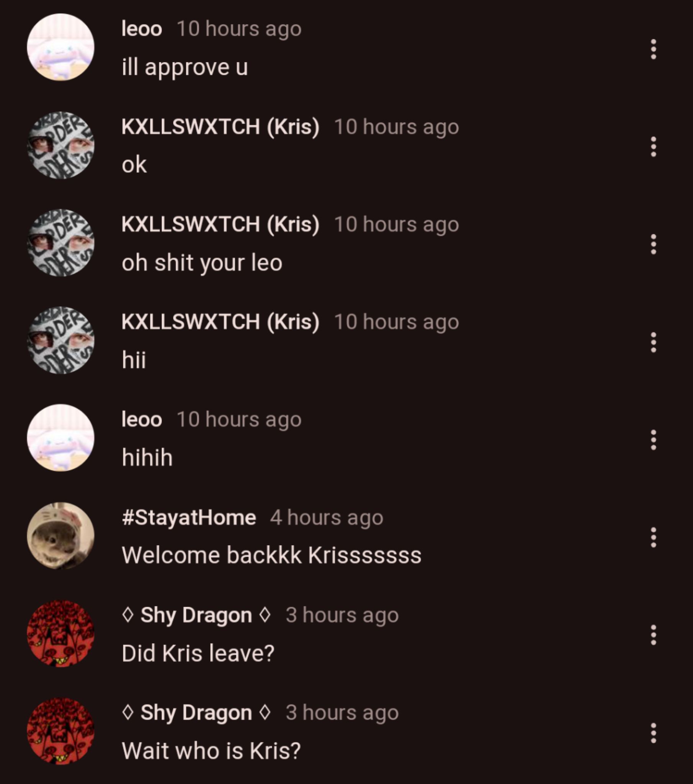This screenshot has width=693, height=784.
Task: Tap Shy Dragon's avatar on "Did Kris leave?"
Action: click(x=60, y=633)
